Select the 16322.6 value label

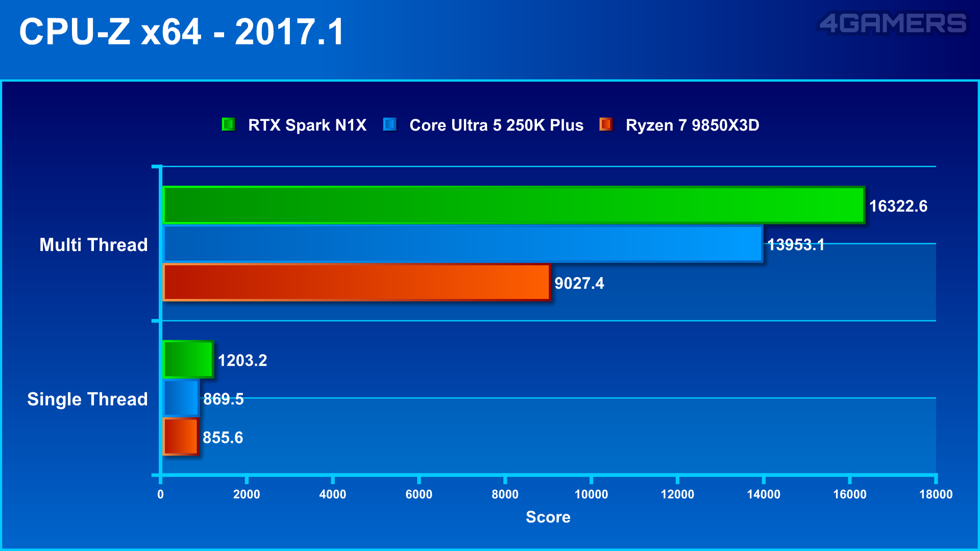coord(898,206)
